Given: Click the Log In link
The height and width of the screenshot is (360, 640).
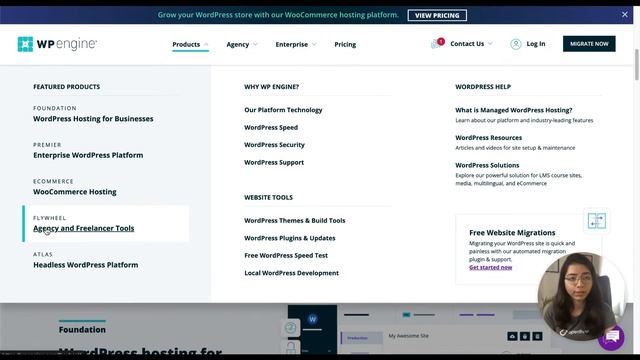Looking at the screenshot, I should tap(536, 44).
